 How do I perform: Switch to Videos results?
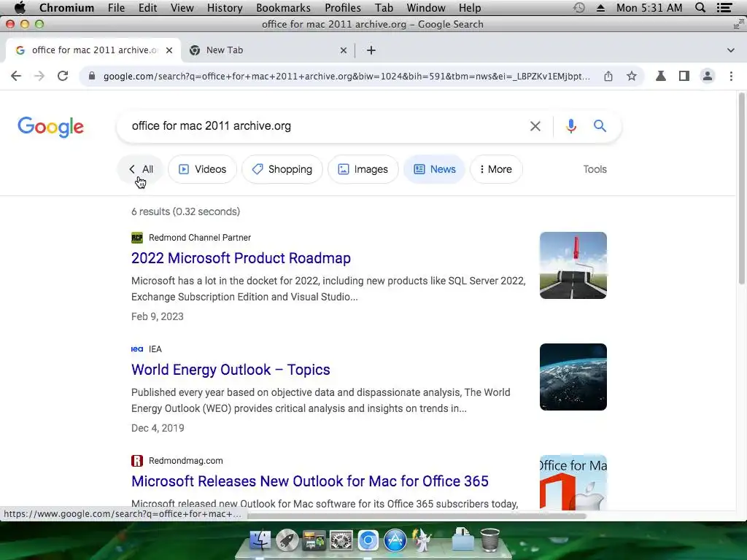(202, 169)
